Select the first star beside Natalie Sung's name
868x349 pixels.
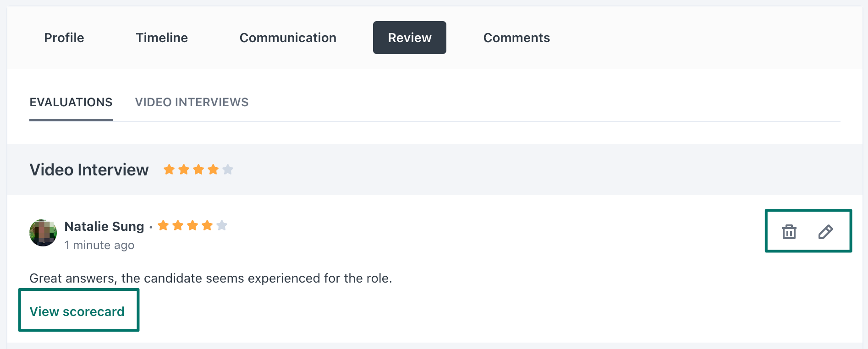[163, 225]
